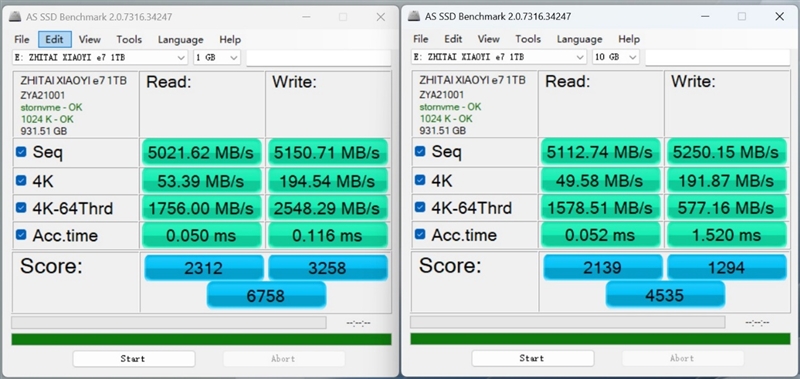Click 4K read result 49.58 MB/s

(x=601, y=180)
